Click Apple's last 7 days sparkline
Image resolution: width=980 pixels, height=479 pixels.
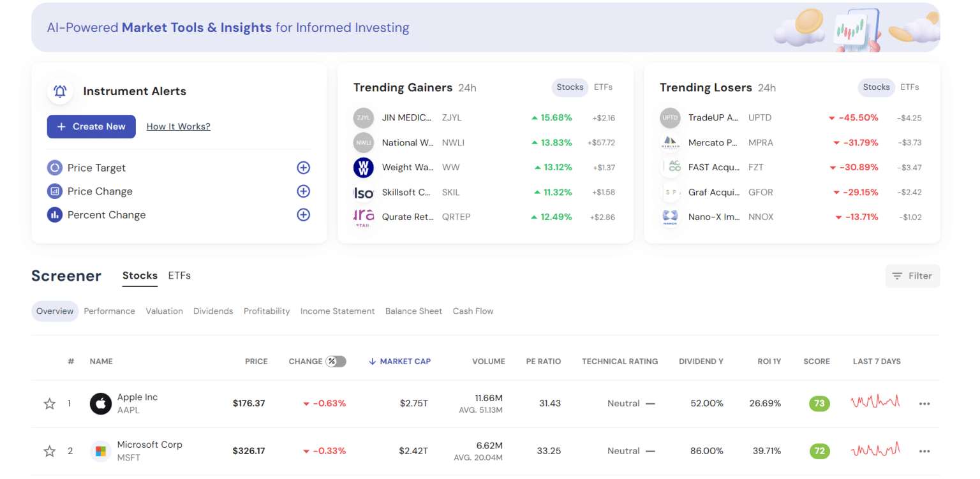875,402
